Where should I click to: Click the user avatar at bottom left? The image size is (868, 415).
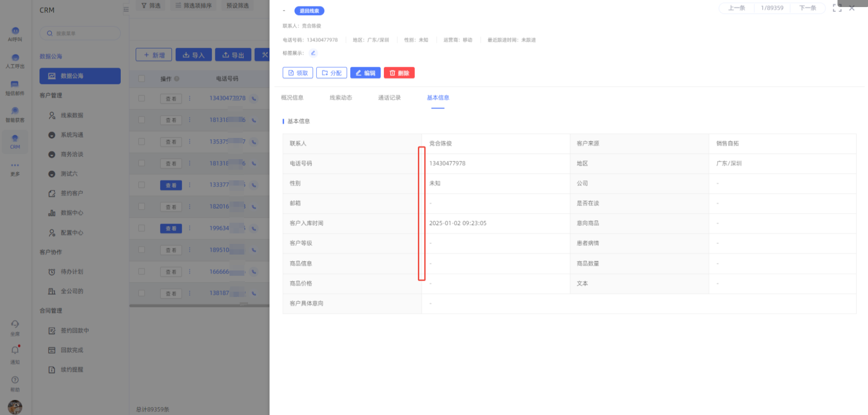[15, 406]
